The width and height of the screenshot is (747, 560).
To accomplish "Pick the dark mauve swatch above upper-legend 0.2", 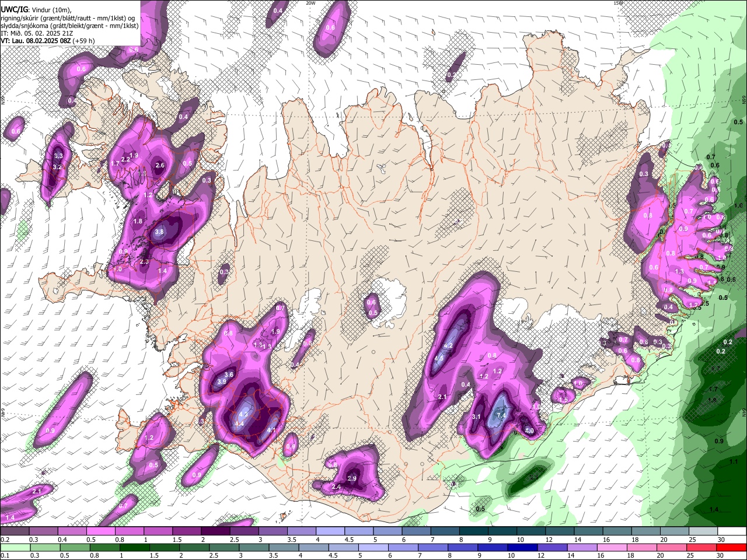I will tap(15, 531).
